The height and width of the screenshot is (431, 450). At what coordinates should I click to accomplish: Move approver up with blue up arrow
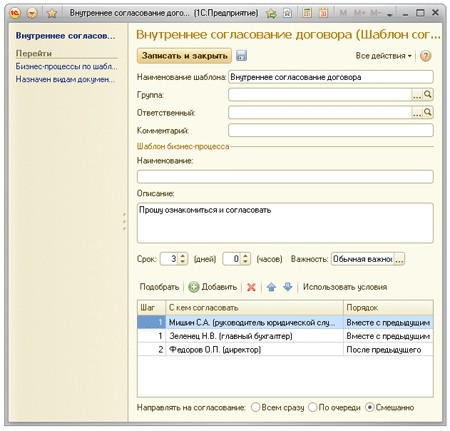click(271, 287)
